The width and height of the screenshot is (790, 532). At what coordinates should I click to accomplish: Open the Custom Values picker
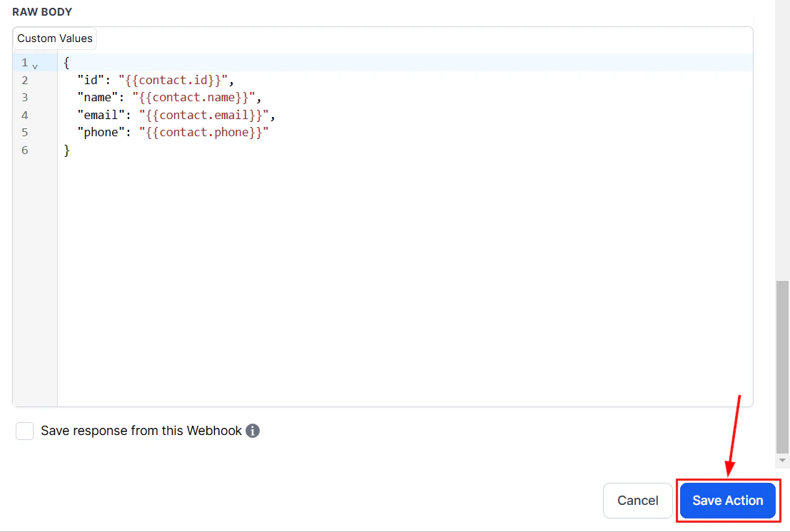point(54,39)
